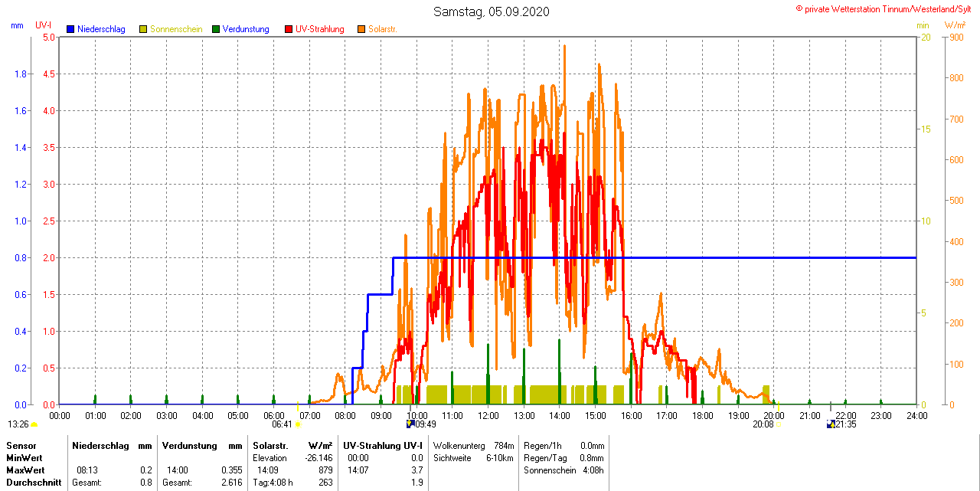The height and width of the screenshot is (491, 980).
Task: Click the Niederschlag column header in table
Action: [x=100, y=445]
